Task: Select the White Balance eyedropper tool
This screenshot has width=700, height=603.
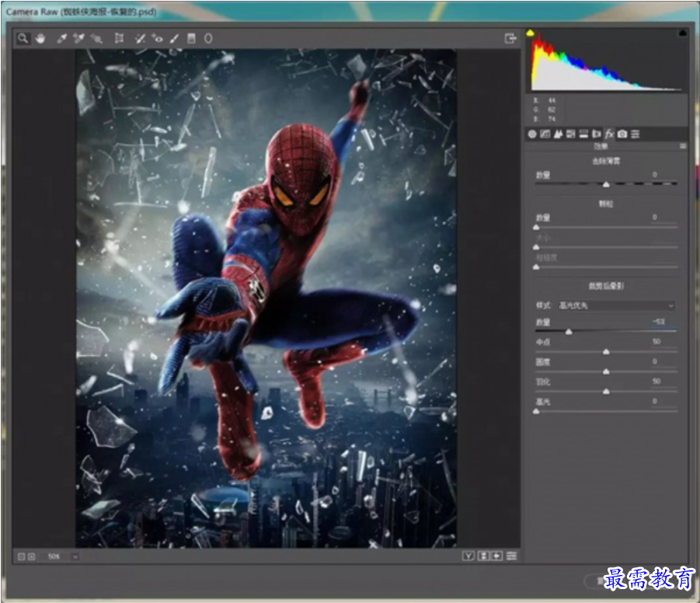Action: pyautogui.click(x=61, y=38)
